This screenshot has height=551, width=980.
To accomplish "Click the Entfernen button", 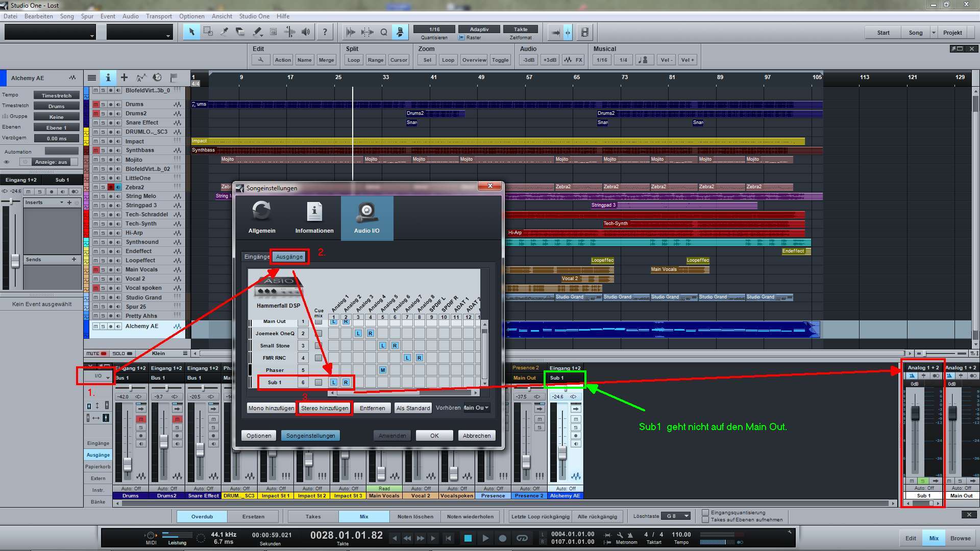I will click(373, 408).
